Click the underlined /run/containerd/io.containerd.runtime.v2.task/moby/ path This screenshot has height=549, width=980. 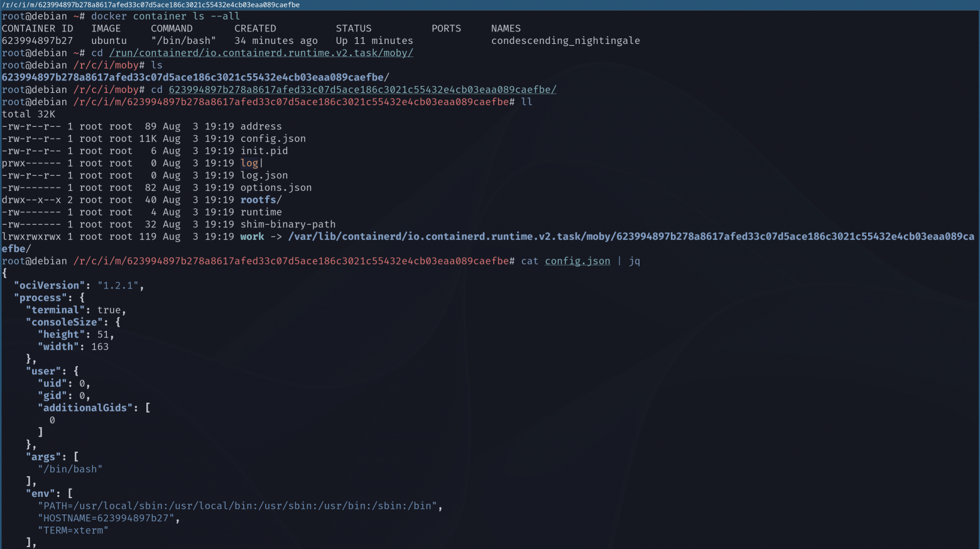(261, 53)
